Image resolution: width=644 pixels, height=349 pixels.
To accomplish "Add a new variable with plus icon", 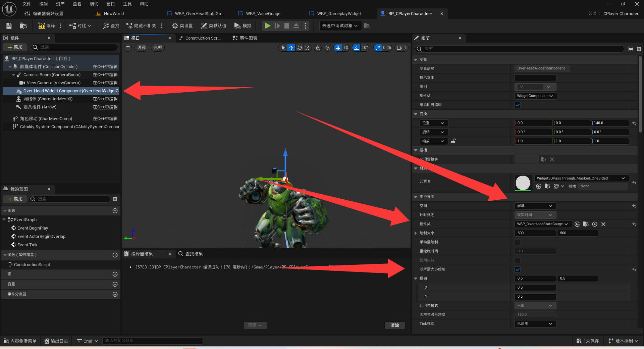I will [x=115, y=284].
